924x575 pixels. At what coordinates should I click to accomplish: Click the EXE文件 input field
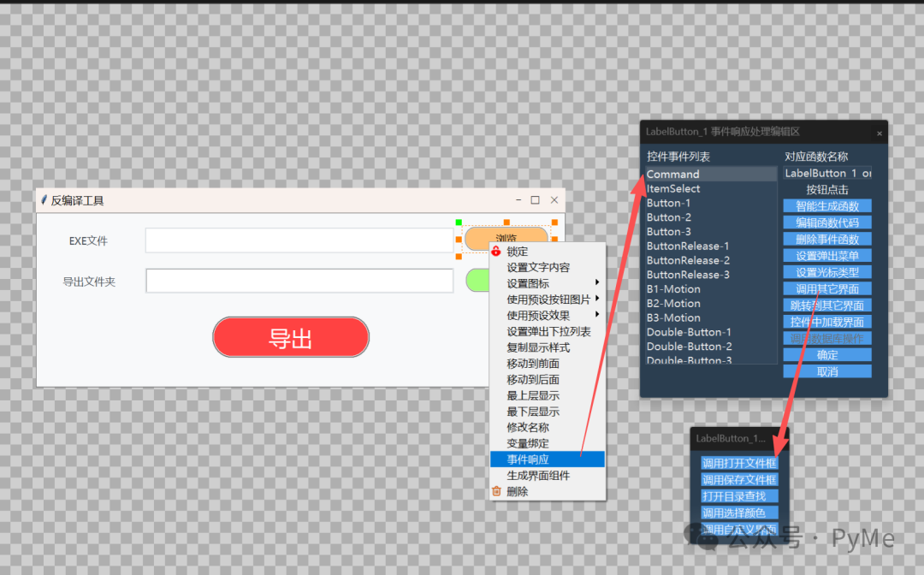pyautogui.click(x=299, y=240)
